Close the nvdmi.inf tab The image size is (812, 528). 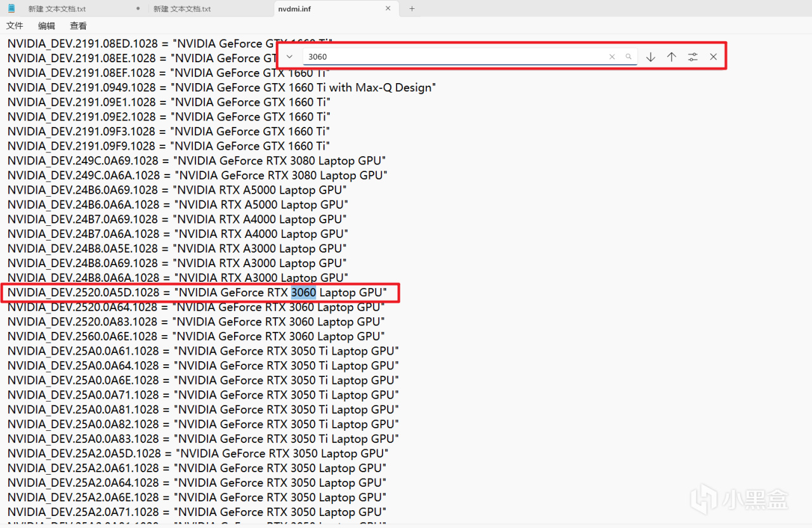coord(388,9)
